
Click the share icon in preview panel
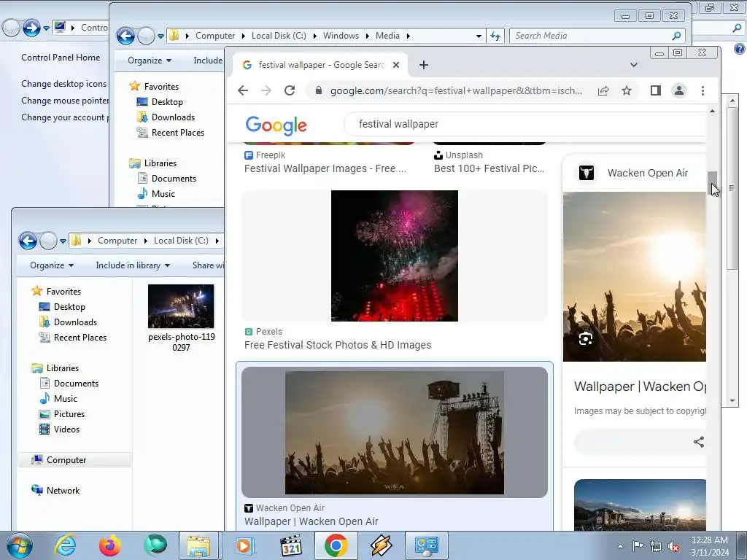pyautogui.click(x=699, y=442)
